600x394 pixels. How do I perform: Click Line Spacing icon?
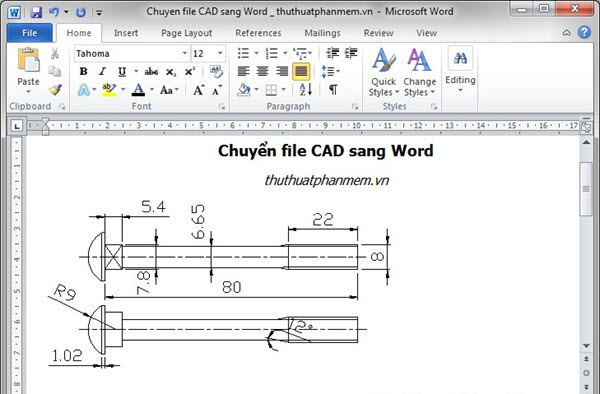328,72
